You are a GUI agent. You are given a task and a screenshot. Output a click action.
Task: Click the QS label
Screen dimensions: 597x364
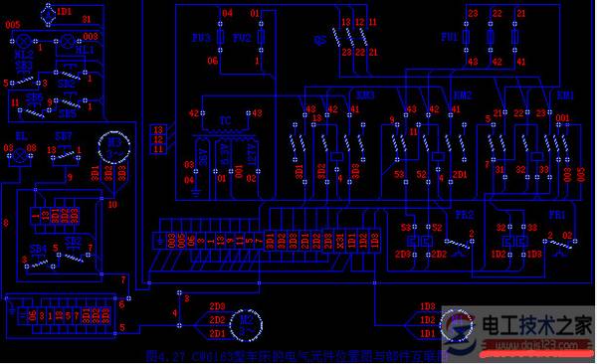click(x=320, y=40)
